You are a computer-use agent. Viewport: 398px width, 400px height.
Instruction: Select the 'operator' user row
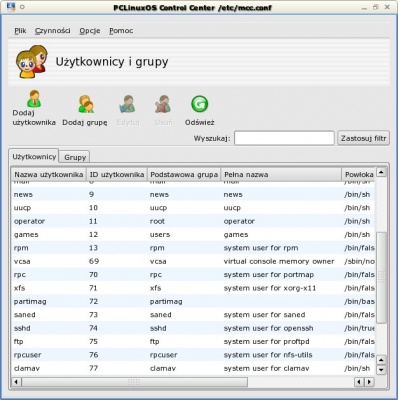pyautogui.click(x=193, y=221)
